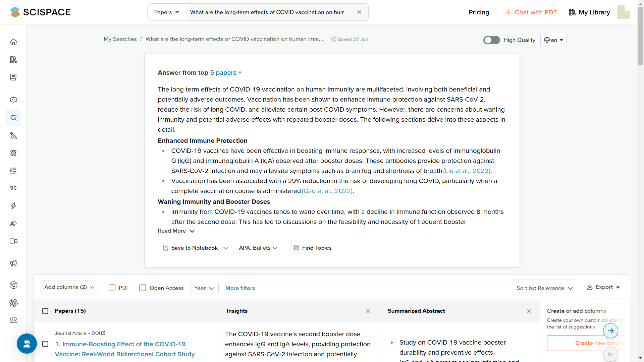Click the megaphone announcements icon

tap(13, 263)
